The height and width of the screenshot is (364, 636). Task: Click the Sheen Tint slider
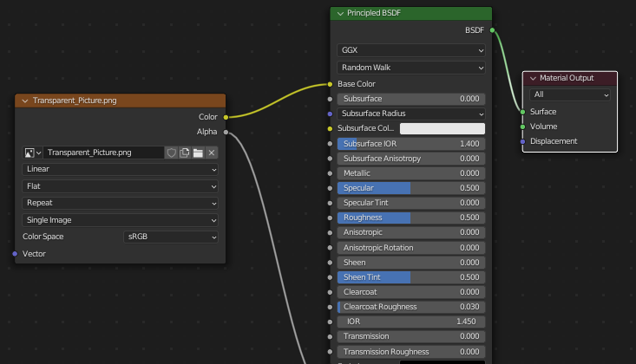coord(411,277)
